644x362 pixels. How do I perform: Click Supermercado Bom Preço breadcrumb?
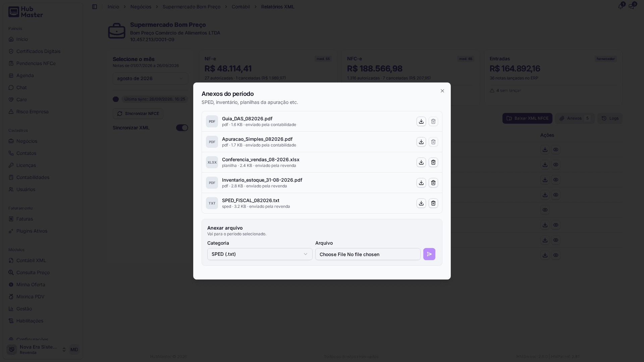pos(192,7)
